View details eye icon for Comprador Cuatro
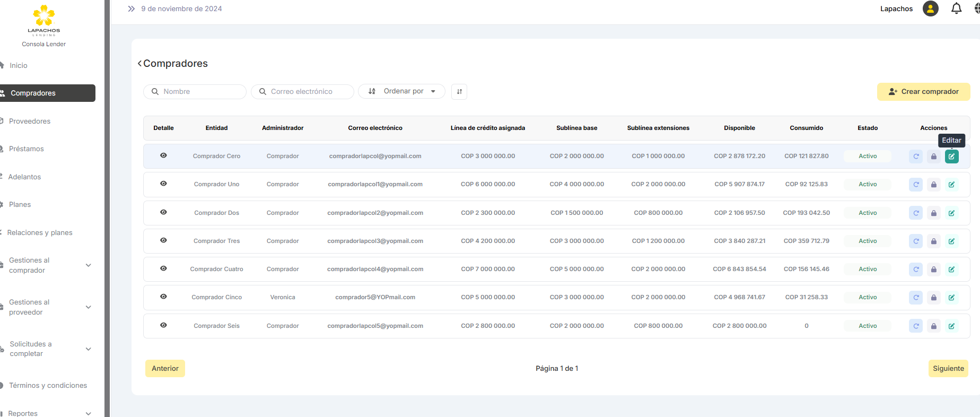The height and width of the screenshot is (417, 980). click(x=163, y=268)
